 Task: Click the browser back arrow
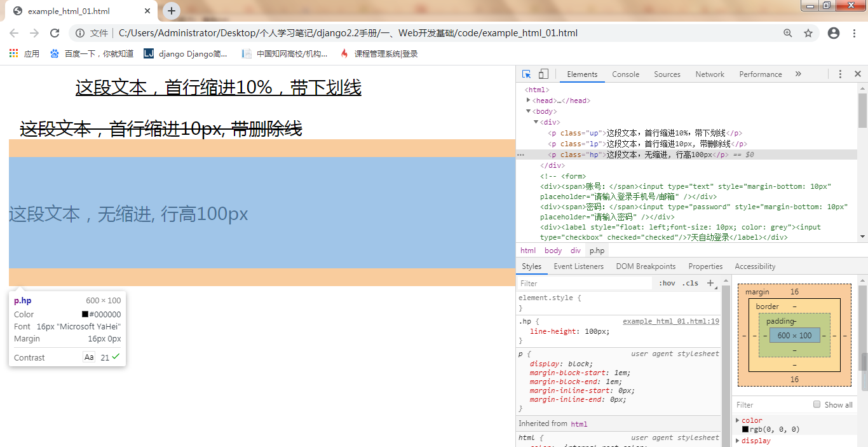[14, 33]
